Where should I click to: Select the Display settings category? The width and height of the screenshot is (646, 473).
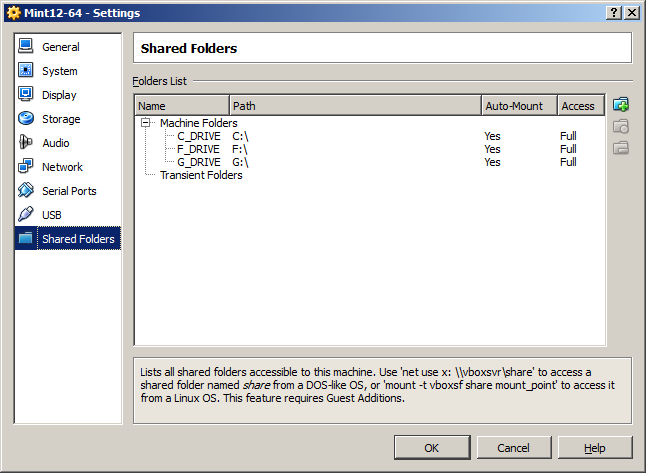pyautogui.click(x=59, y=95)
